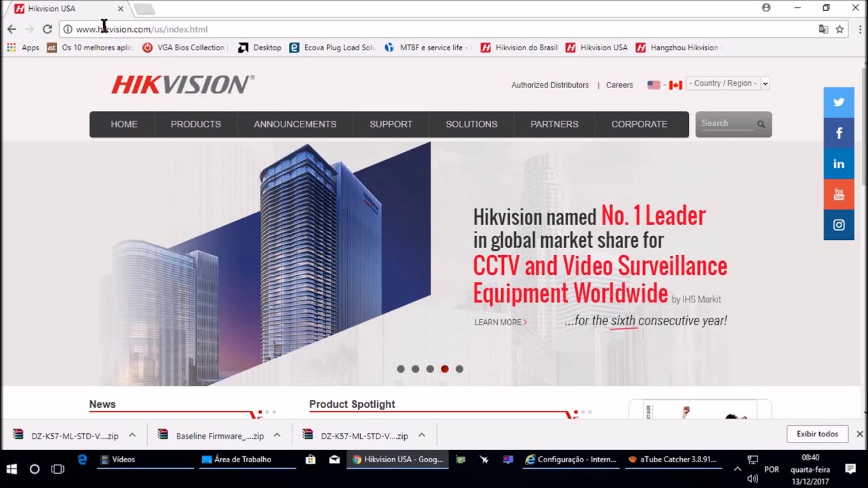Expand options for Baseline Firmware download
This screenshot has width=868, height=488.
click(277, 435)
